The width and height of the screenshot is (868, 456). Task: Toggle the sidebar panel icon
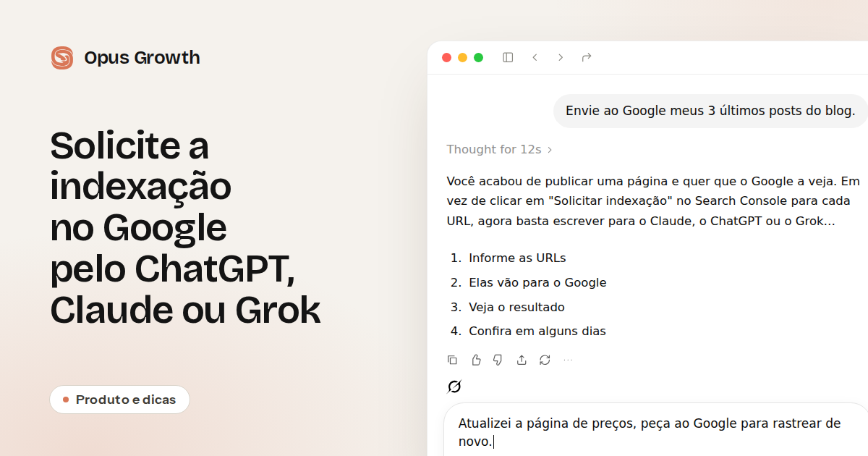(508, 57)
